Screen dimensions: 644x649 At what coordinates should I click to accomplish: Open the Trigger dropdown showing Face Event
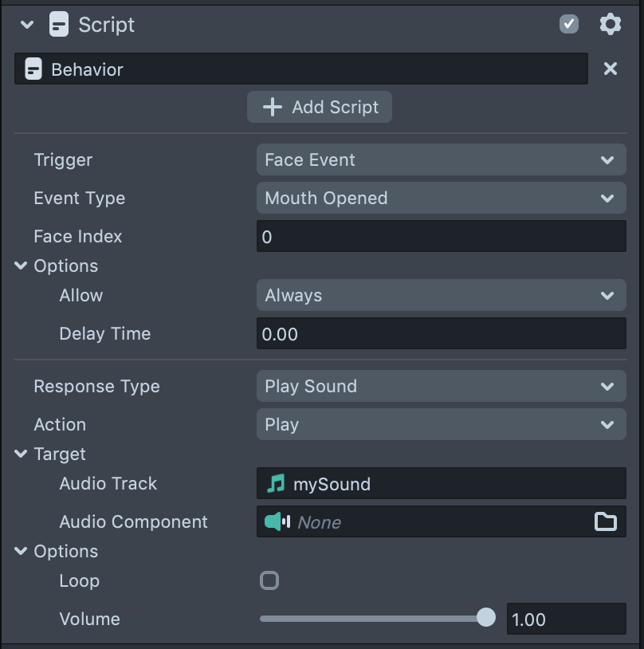[441, 160]
